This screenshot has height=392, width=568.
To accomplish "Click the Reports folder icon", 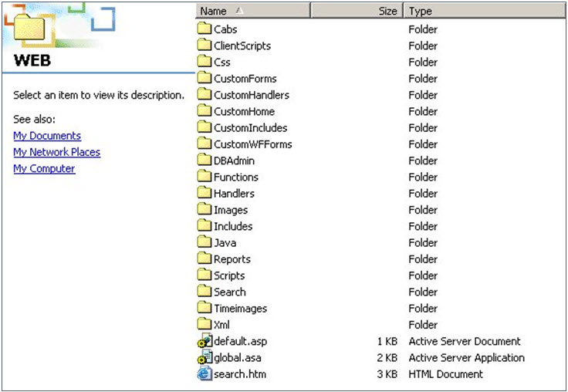I will click(x=205, y=259).
